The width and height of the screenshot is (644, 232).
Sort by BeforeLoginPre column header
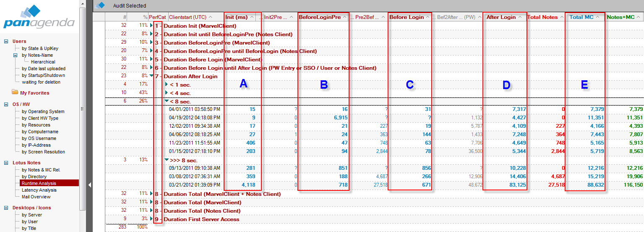tap(322, 17)
